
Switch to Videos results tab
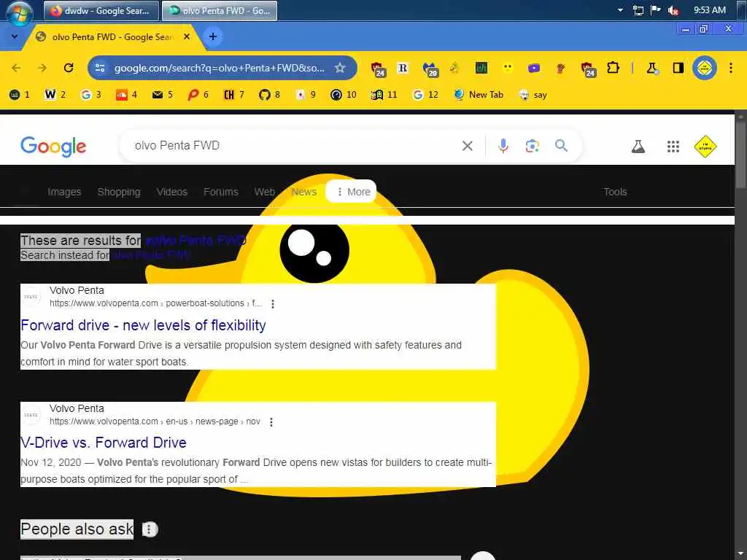[172, 192]
